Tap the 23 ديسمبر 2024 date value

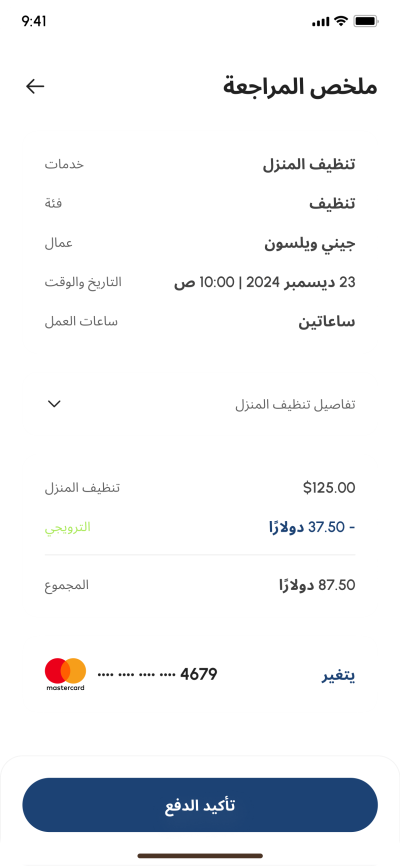[300, 283]
